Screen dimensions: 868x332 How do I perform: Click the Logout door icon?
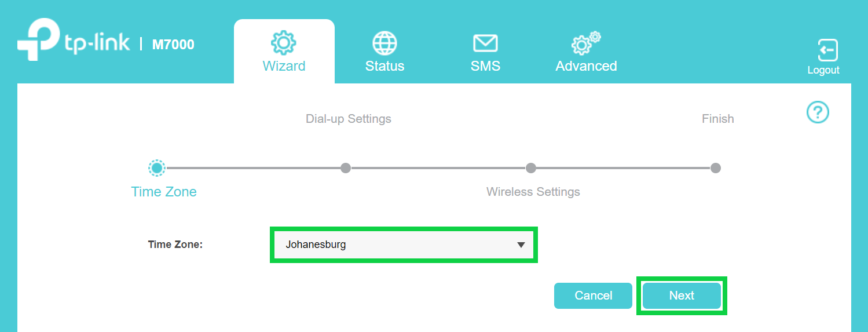827,50
